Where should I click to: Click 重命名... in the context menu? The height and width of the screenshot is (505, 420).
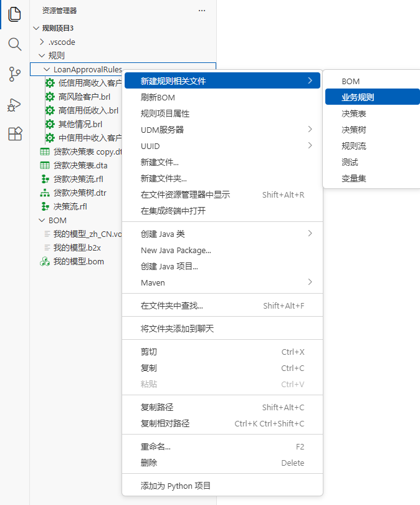point(155,446)
